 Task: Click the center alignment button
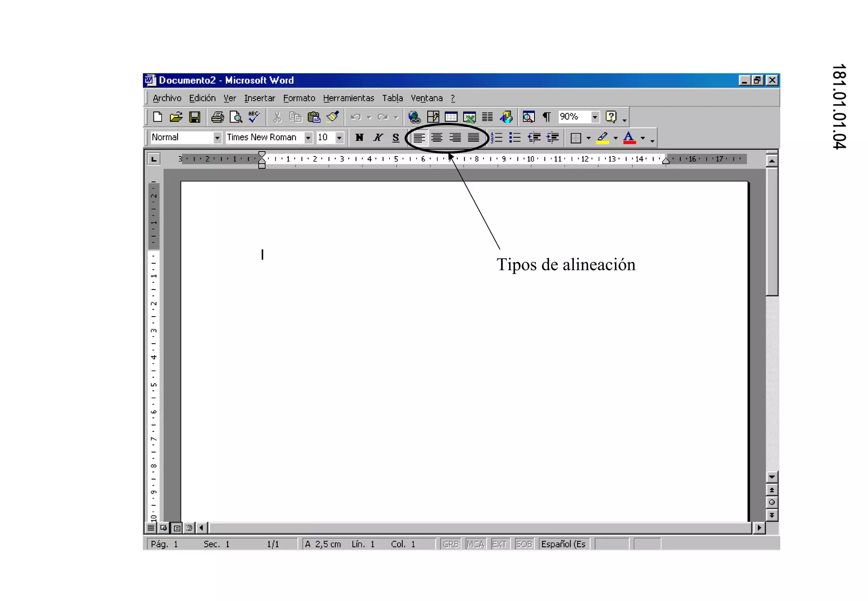437,137
